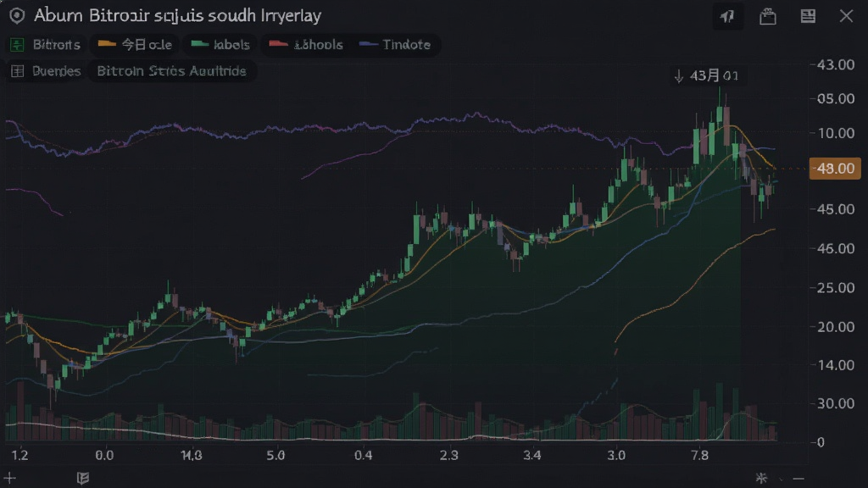Click the location pin icon beside the chart title
This screenshot has width=868, height=488.
[17, 15]
